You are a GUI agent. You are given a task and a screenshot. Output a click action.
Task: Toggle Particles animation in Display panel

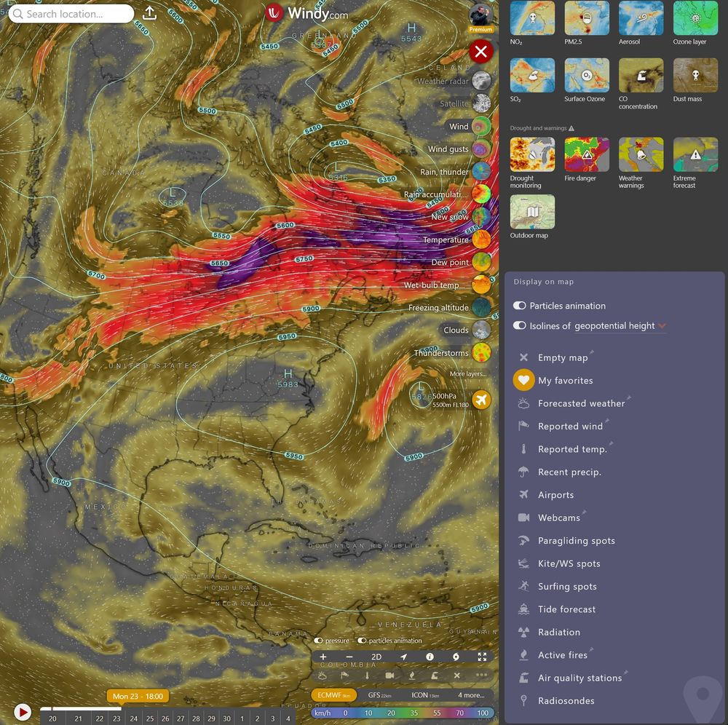[520, 306]
